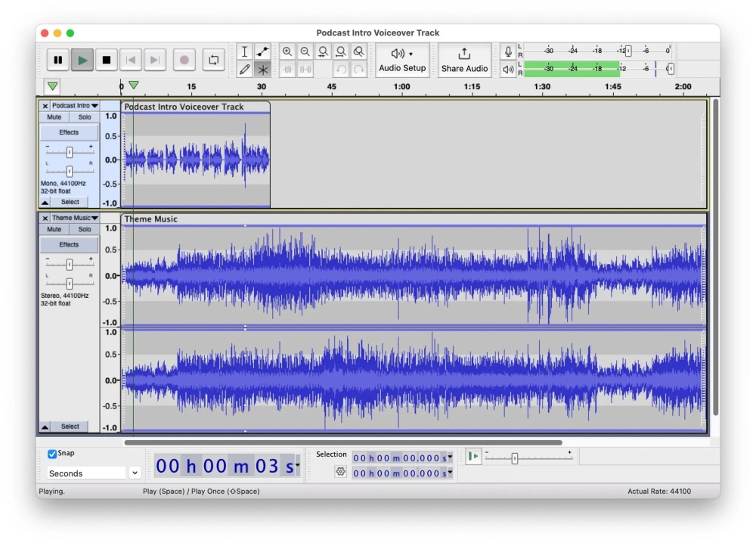Click the Zoom In magnifier icon
Image resolution: width=756 pixels, height=546 pixels.
287,51
